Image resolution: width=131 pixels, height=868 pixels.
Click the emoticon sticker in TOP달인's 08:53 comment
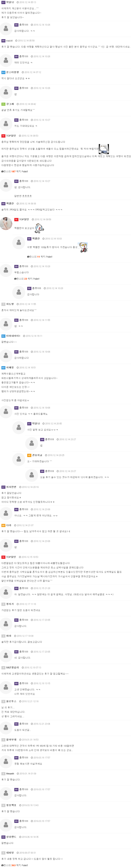pyautogui.click(x=104, y=149)
